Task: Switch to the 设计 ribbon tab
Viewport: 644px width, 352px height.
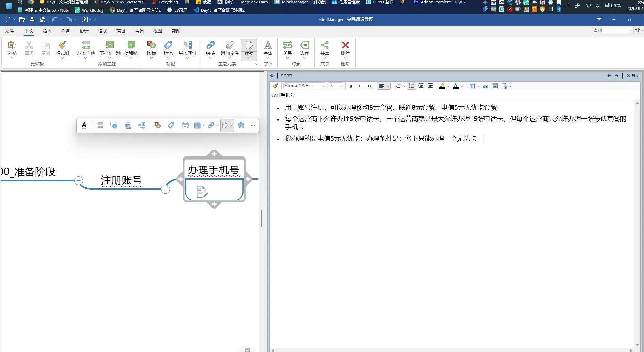Action: tap(84, 31)
